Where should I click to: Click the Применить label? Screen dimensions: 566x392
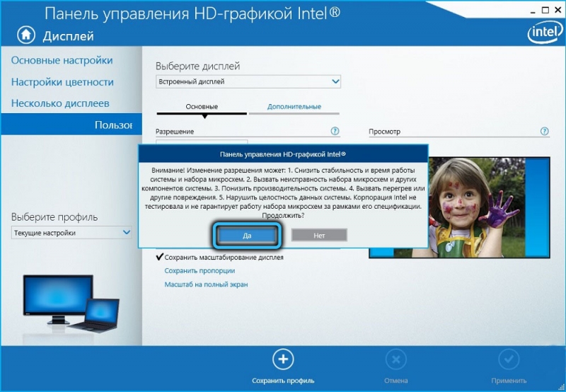(509, 381)
